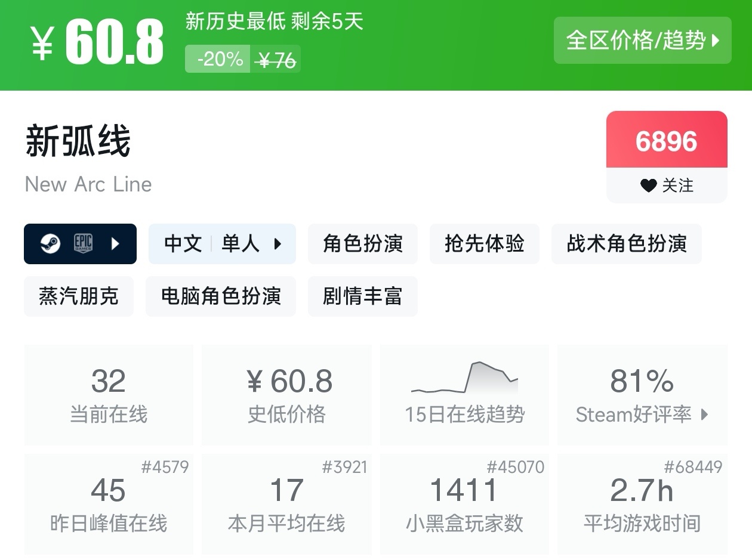Click the arrow on 全区价格/趋势 button
Image resolution: width=752 pixels, height=560 pixels.
pos(716,41)
